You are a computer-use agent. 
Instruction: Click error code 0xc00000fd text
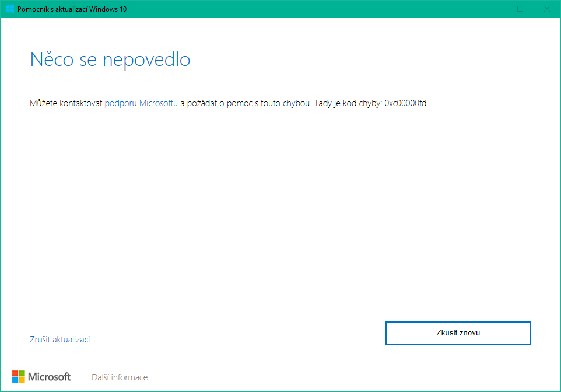[406, 103]
